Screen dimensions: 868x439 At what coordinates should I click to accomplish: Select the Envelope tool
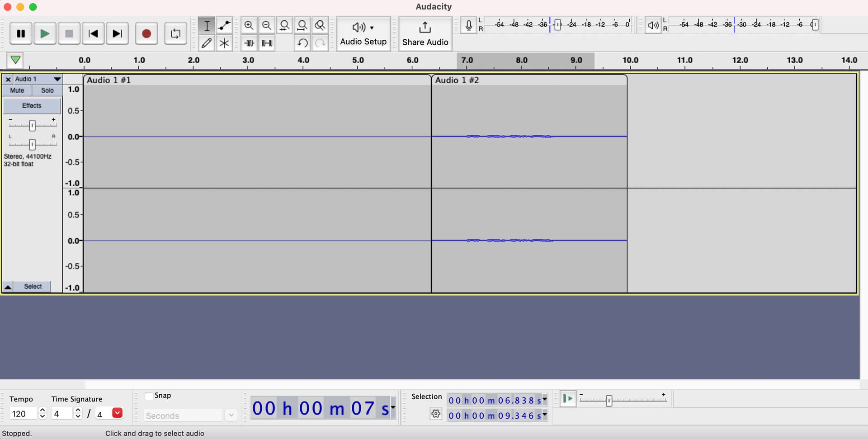coord(224,25)
